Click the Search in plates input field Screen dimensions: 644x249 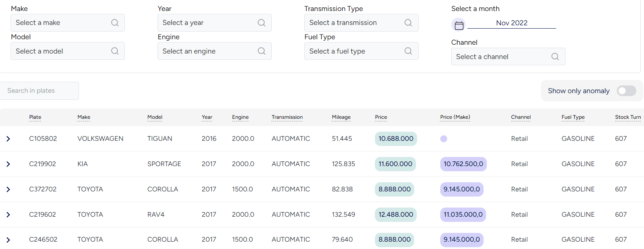[x=39, y=91]
